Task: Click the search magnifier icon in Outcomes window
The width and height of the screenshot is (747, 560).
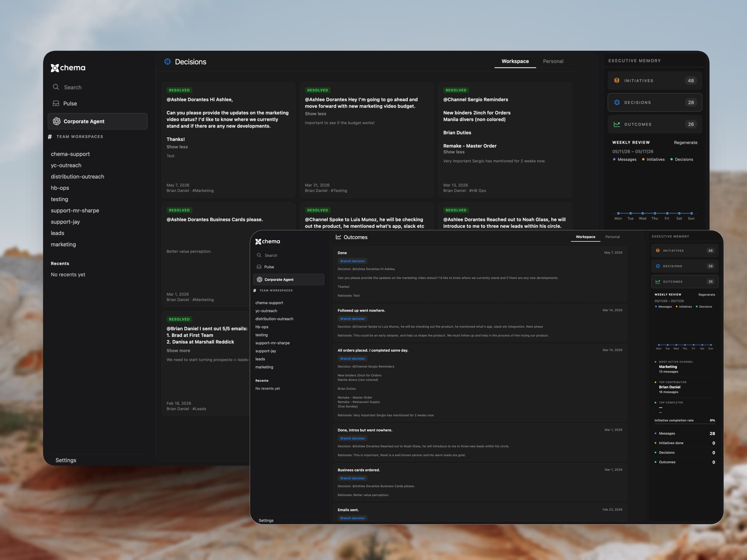Action: pos(259,255)
